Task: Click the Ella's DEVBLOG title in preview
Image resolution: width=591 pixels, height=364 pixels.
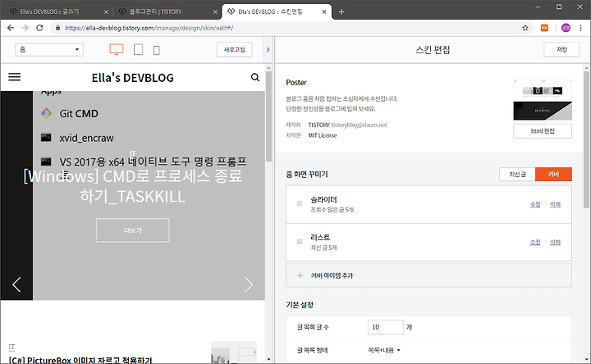Action: (133, 78)
